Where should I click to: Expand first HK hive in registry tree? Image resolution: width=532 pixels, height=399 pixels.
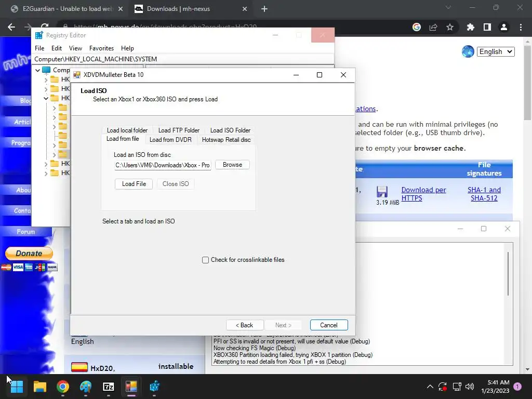(x=46, y=79)
